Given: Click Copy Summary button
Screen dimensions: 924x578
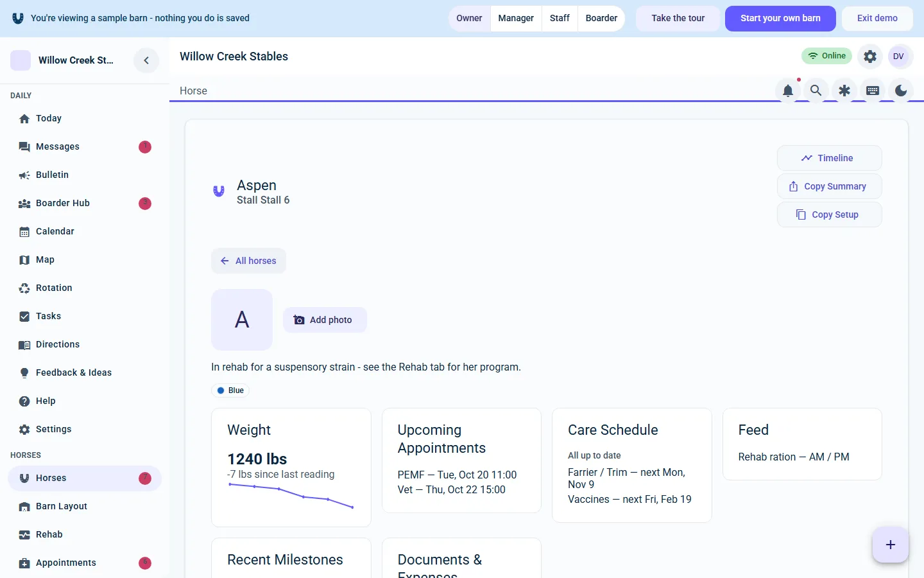Looking at the screenshot, I should pyautogui.click(x=829, y=186).
